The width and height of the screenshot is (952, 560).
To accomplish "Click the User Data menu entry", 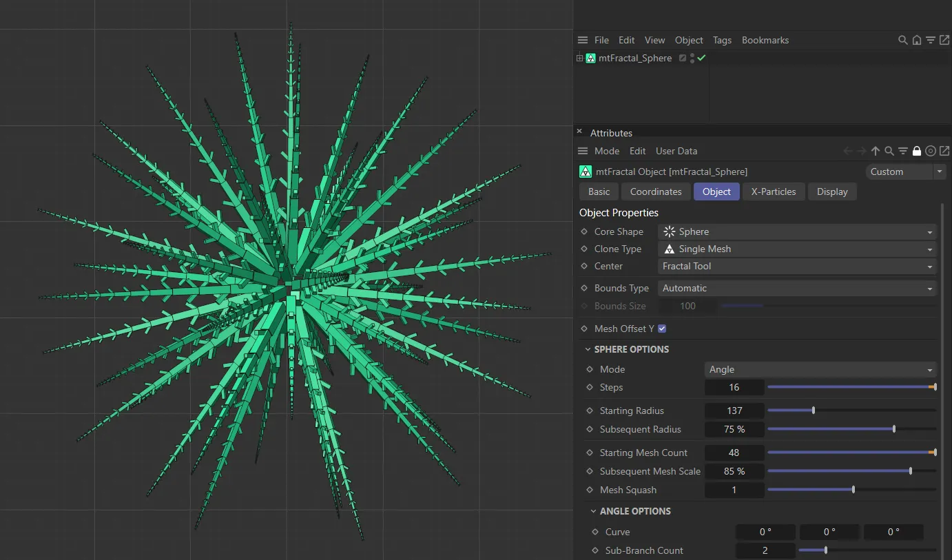I will tap(676, 151).
